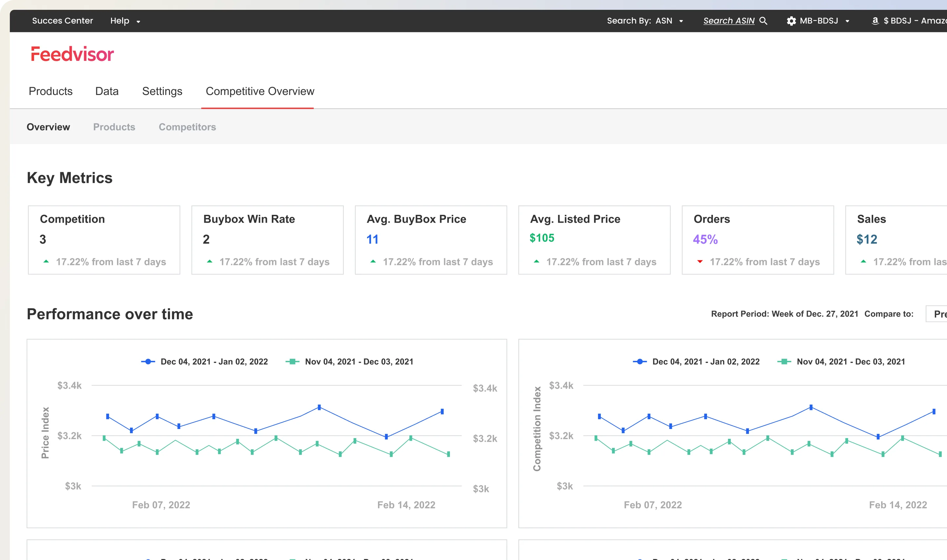The height and width of the screenshot is (560, 947).
Task: Click the Feedvisor logo
Action: click(72, 54)
